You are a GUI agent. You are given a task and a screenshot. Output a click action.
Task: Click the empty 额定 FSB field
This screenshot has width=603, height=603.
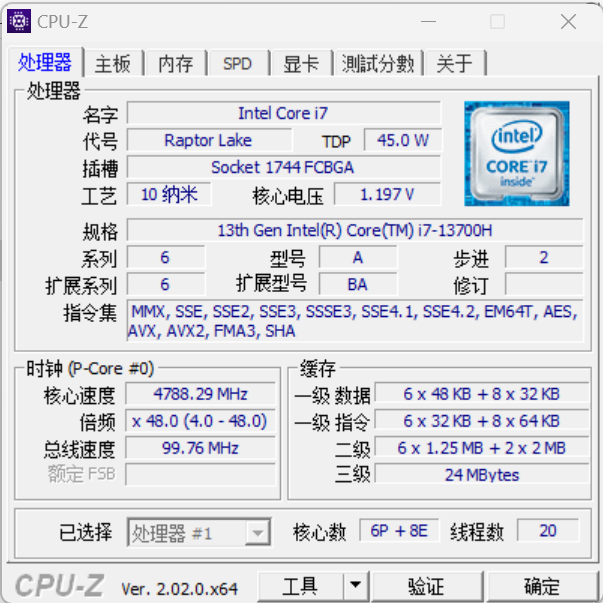coord(200,475)
